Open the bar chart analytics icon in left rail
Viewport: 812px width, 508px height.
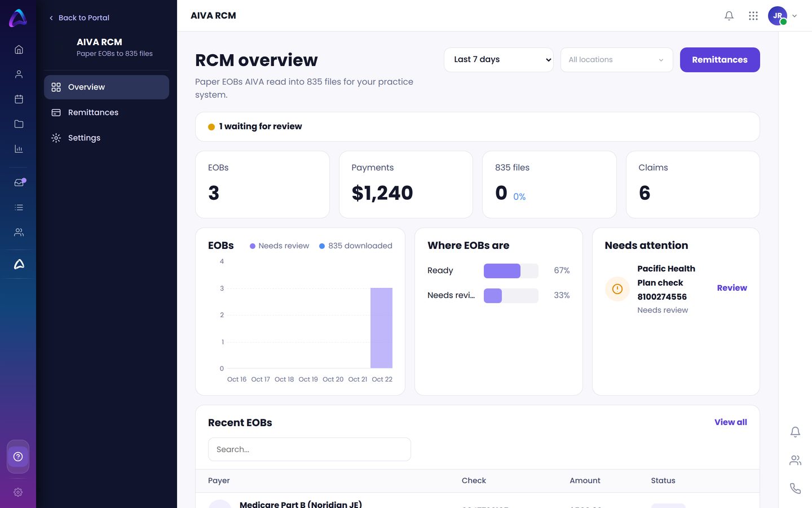click(19, 149)
